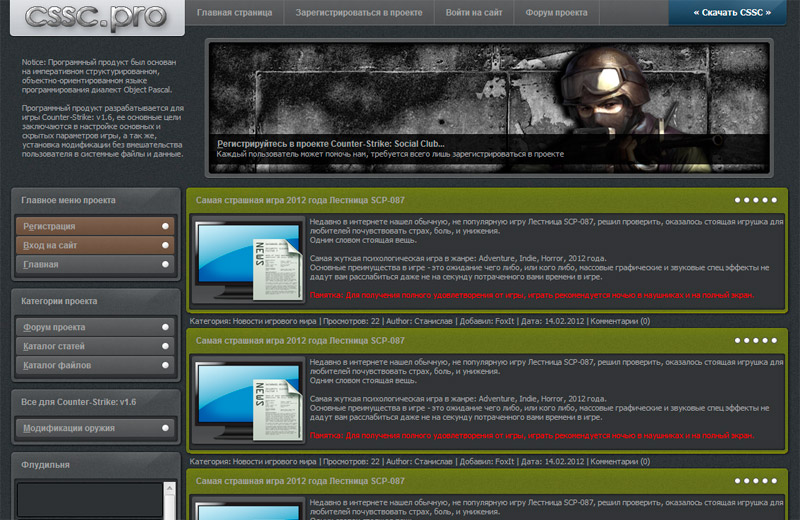Image resolution: width=800 pixels, height=520 pixels.
Task: Open Комментарии (0) under second article
Action: point(620,461)
